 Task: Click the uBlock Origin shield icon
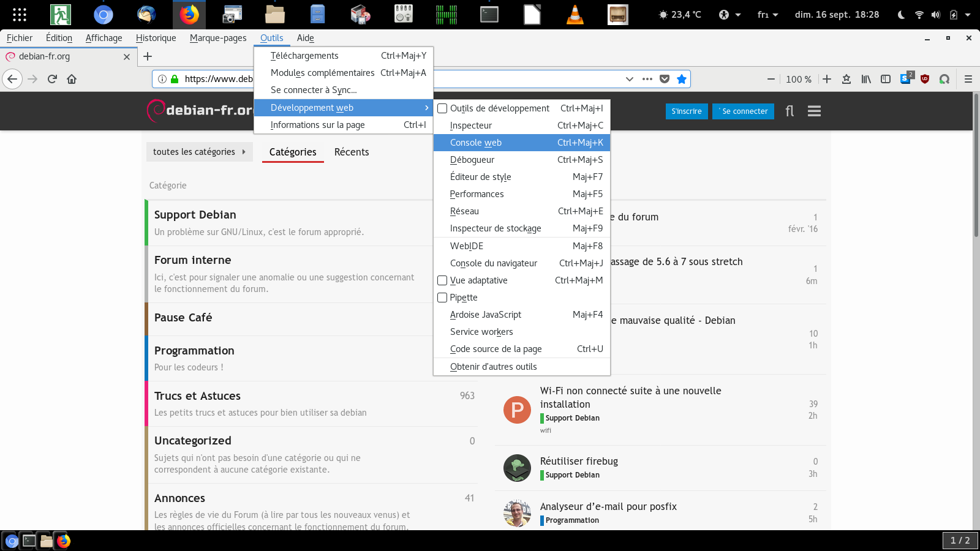coord(925,79)
